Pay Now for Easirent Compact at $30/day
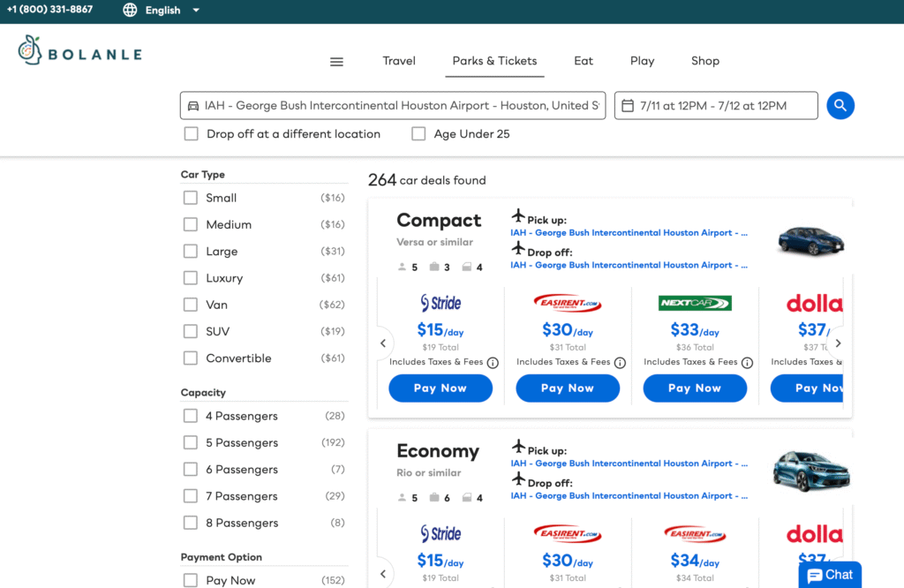Viewport: 904px width, 588px height. [x=568, y=388]
